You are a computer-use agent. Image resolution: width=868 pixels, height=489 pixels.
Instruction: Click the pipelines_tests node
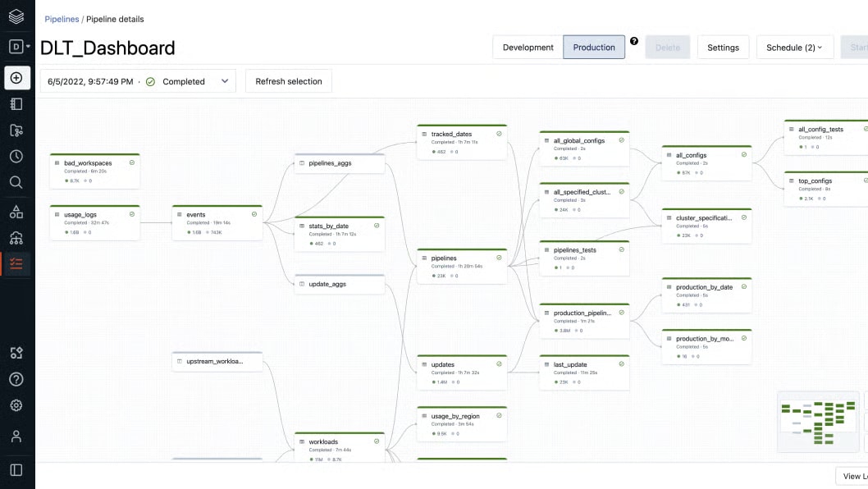click(584, 258)
